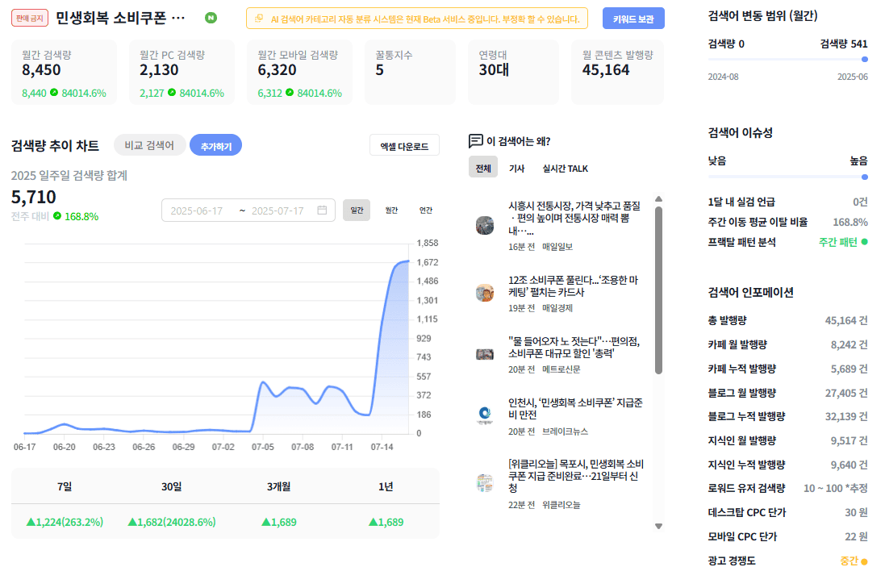The width and height of the screenshot is (885, 588).
Task: Click the scroll up arrow in news list
Action: (658, 198)
